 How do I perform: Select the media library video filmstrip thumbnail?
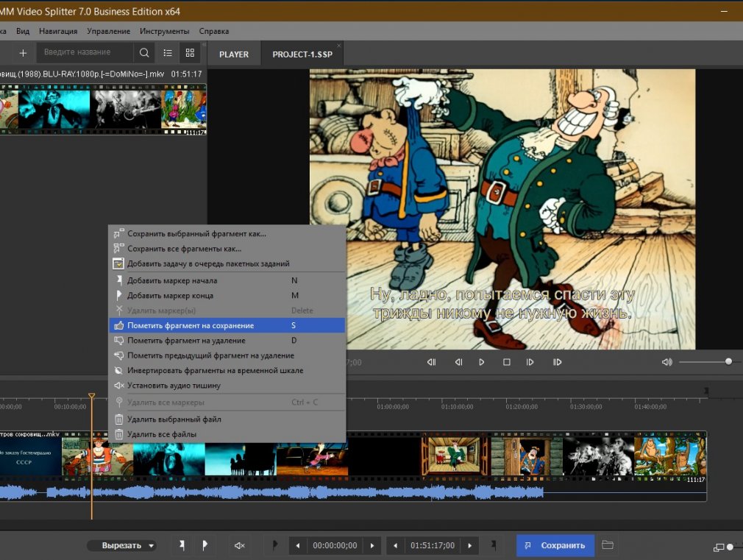click(x=103, y=110)
